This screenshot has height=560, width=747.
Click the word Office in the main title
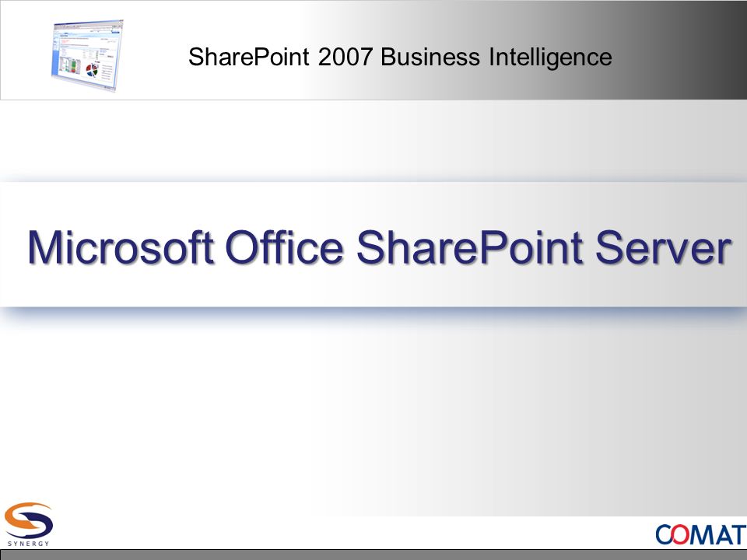pyautogui.click(x=285, y=247)
